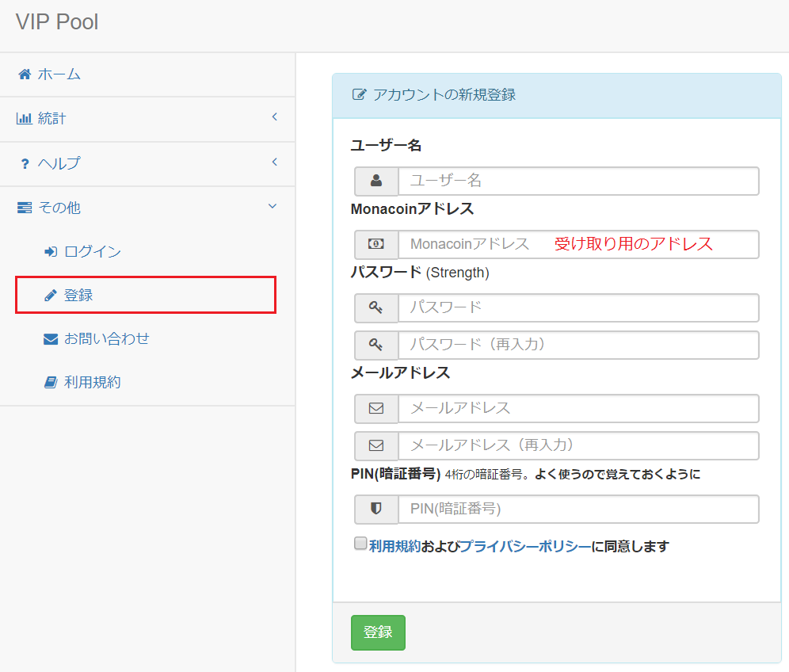
Task: Click the money icon before the Monacoinアドレス field
Action: click(375, 244)
